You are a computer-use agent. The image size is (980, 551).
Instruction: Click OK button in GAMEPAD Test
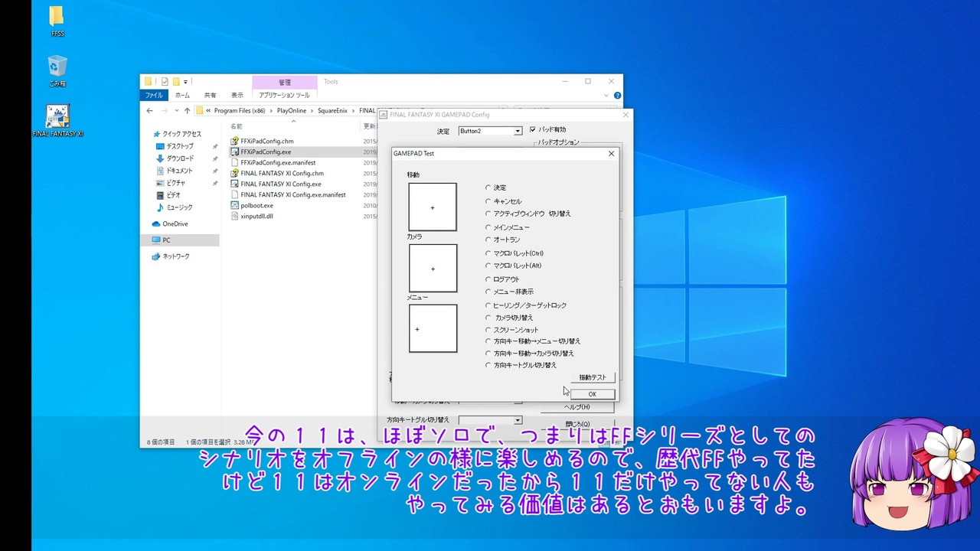pyautogui.click(x=593, y=394)
